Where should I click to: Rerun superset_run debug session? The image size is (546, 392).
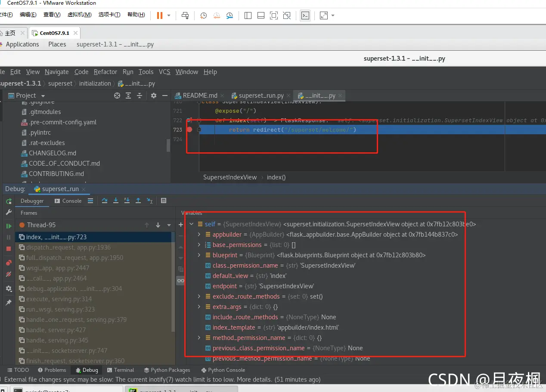(9, 201)
